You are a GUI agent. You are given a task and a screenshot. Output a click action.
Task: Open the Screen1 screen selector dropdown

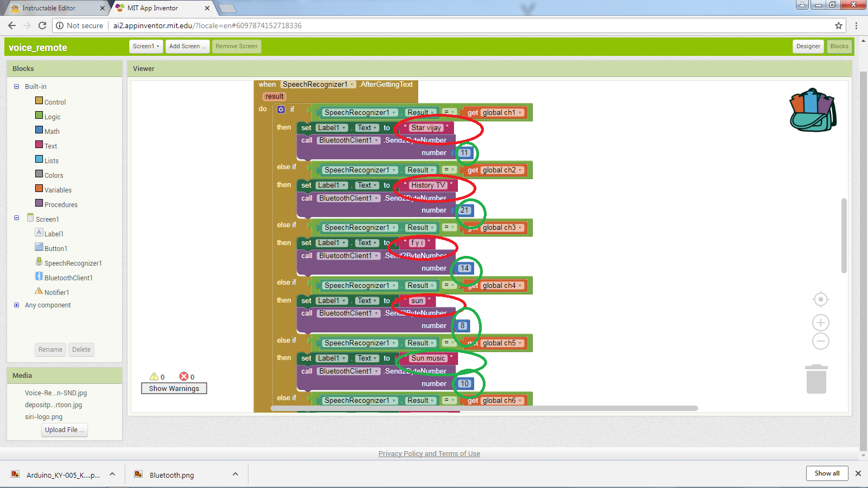click(146, 47)
